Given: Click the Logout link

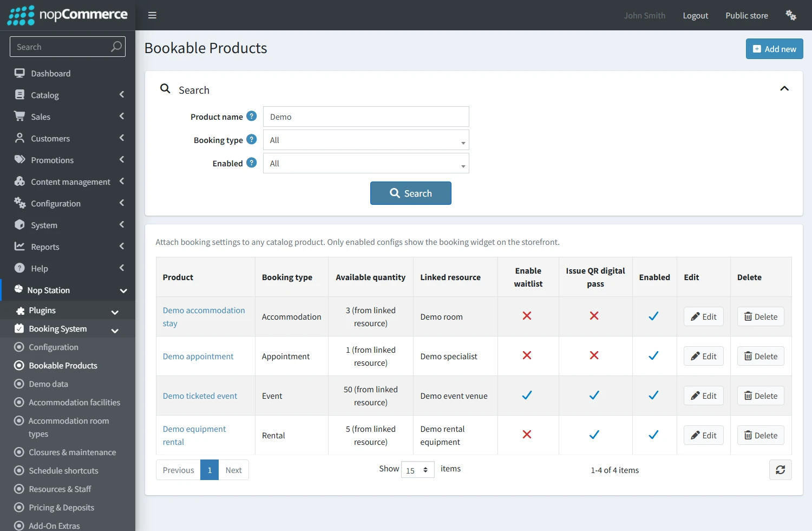Looking at the screenshot, I should (x=696, y=15).
